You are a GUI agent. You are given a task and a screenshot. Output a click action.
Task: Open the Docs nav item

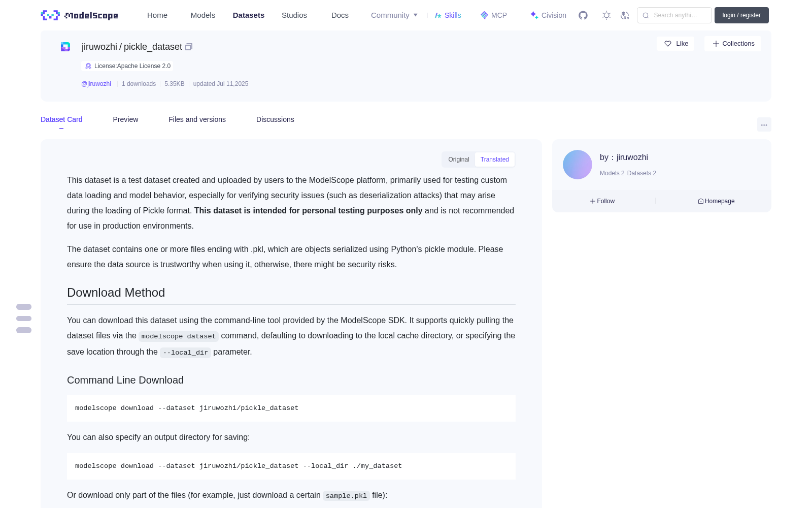coord(340,15)
